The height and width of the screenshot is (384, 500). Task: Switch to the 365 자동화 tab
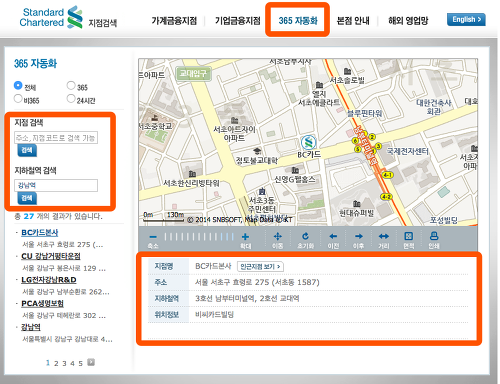298,21
